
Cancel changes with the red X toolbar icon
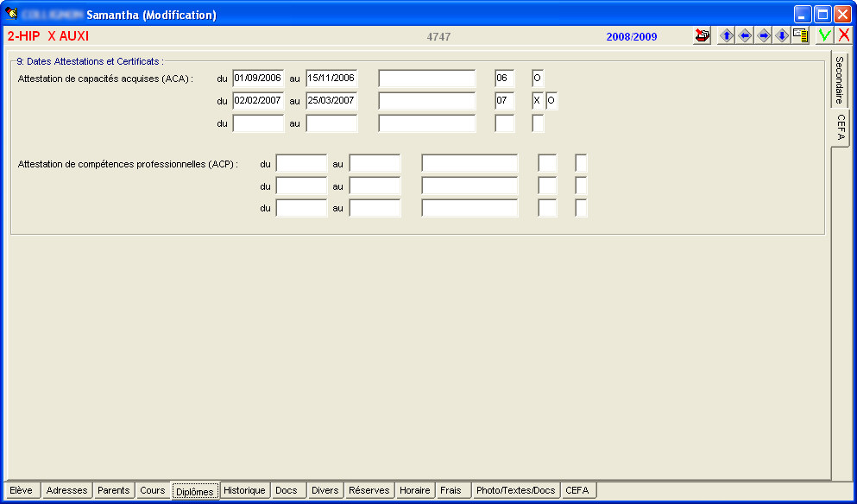(x=844, y=36)
